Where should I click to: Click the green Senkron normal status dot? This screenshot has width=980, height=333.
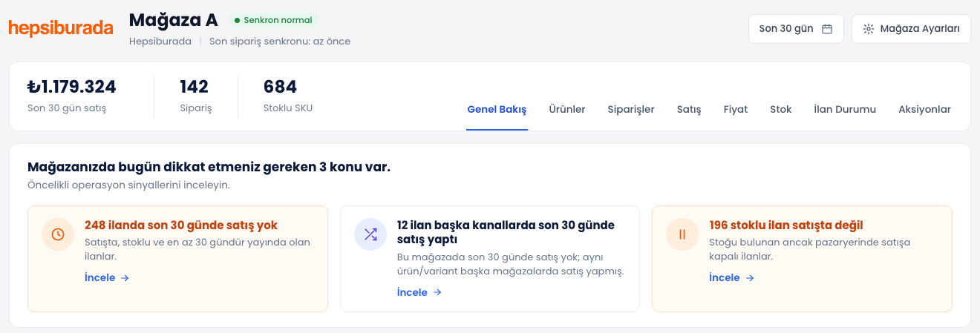click(237, 20)
